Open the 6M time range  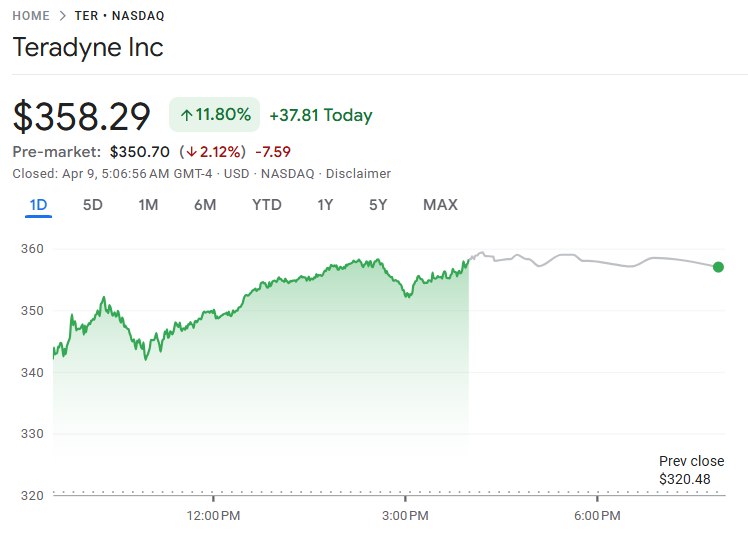pyautogui.click(x=205, y=205)
